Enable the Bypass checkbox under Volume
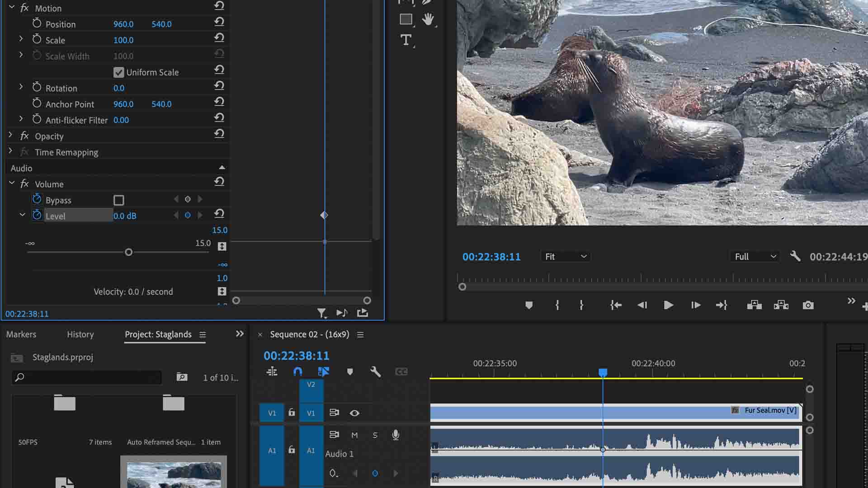Image resolution: width=868 pixels, height=488 pixels. (118, 200)
